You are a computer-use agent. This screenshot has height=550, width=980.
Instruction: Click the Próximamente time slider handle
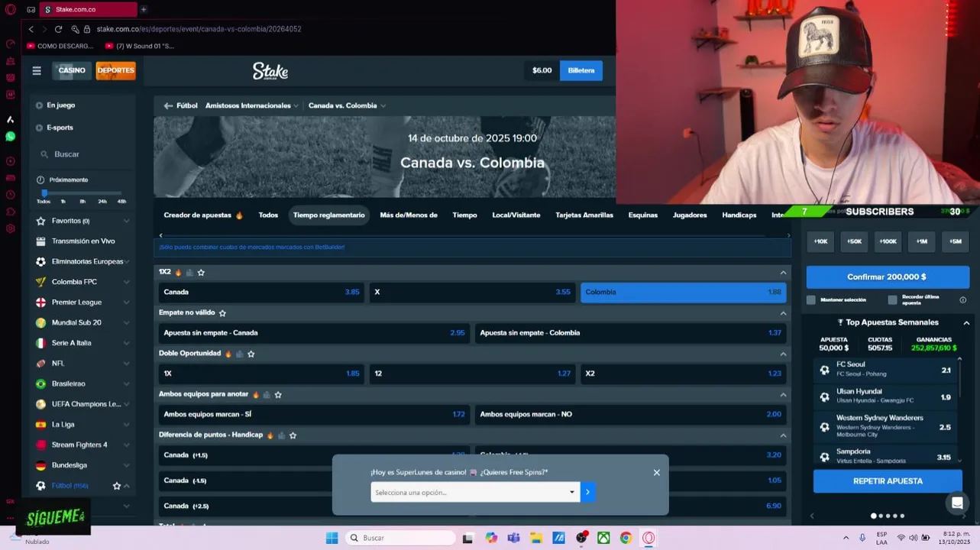click(44, 193)
